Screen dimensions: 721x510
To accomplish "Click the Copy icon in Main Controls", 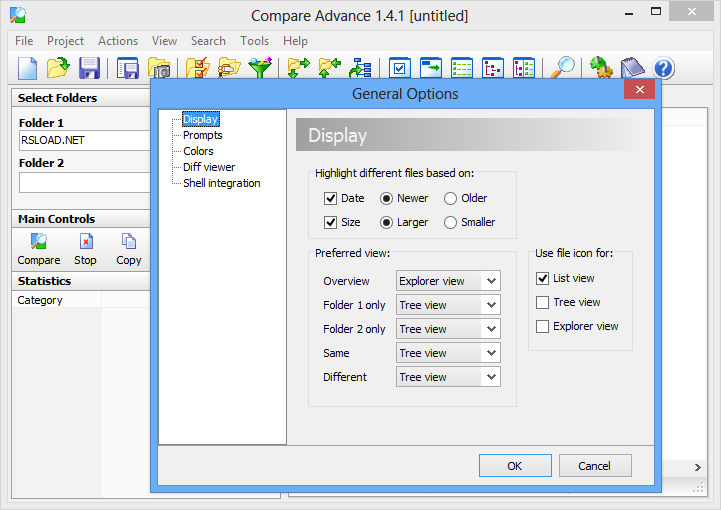I will (128, 242).
